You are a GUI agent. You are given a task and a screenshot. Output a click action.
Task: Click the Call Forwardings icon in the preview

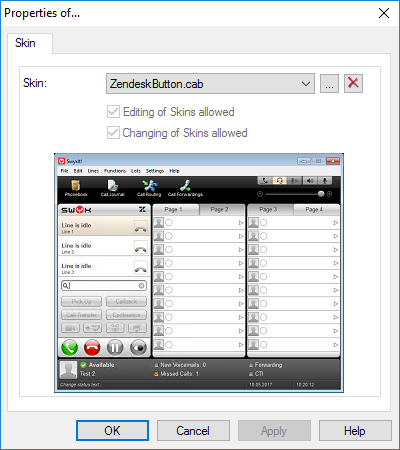[185, 185]
